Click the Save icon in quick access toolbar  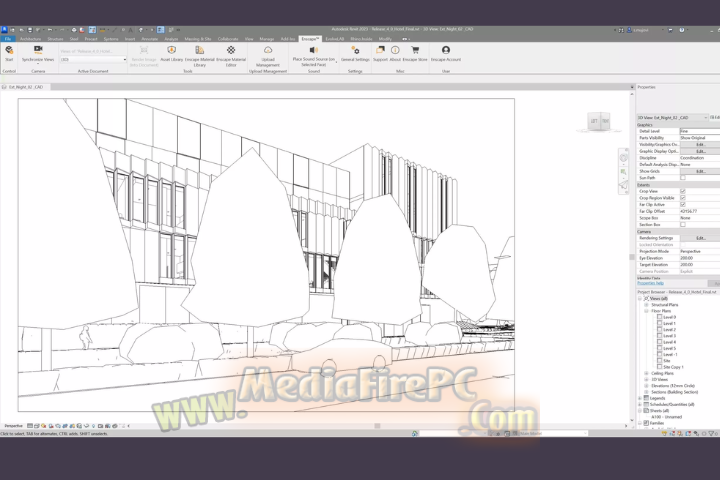pos(29,30)
